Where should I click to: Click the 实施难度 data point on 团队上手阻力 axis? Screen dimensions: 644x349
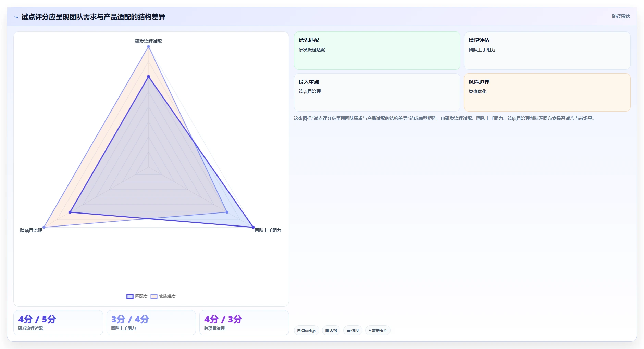pyautogui.click(x=227, y=212)
